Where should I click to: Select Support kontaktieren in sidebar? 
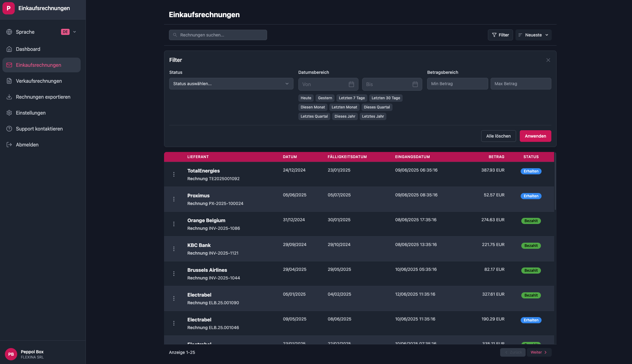[41, 129]
